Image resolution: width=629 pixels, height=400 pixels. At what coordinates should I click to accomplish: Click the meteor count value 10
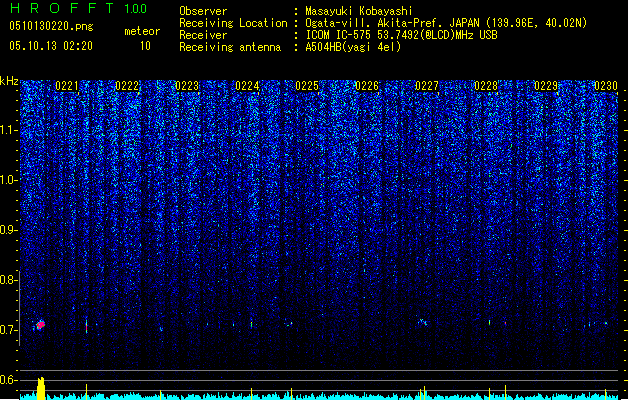click(145, 46)
